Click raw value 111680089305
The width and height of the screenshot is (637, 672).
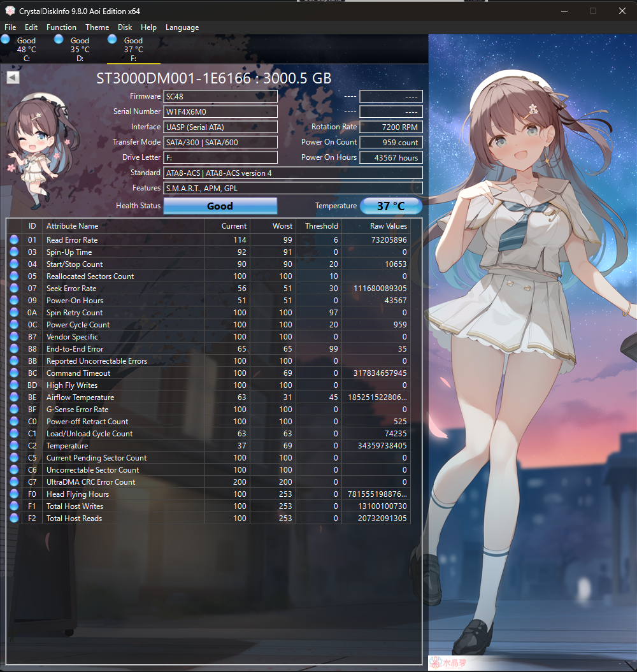pos(380,288)
